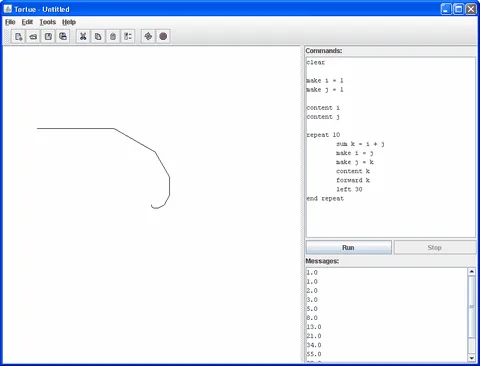
Task: Click the 'repeat 10' line
Action: coord(323,135)
